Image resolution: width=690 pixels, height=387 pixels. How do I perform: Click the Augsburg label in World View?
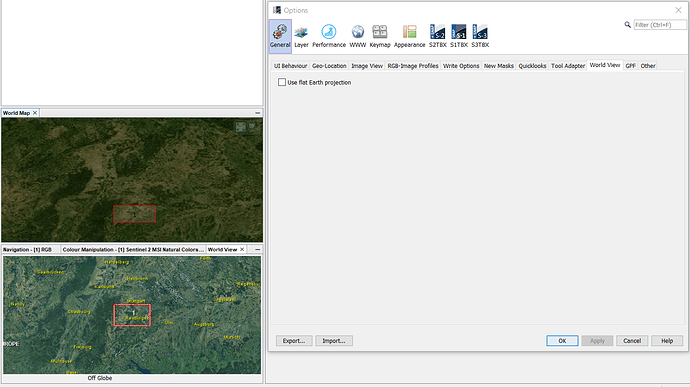204,324
